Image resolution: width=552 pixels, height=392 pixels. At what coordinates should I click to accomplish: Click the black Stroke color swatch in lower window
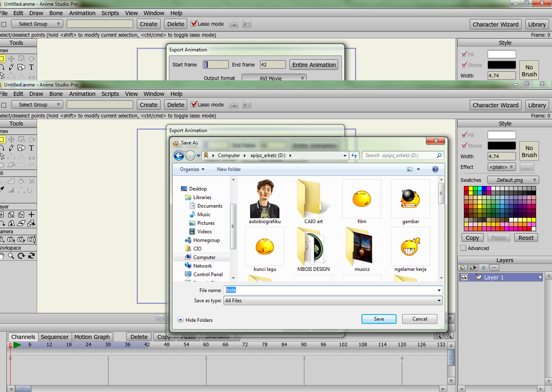pyautogui.click(x=502, y=146)
